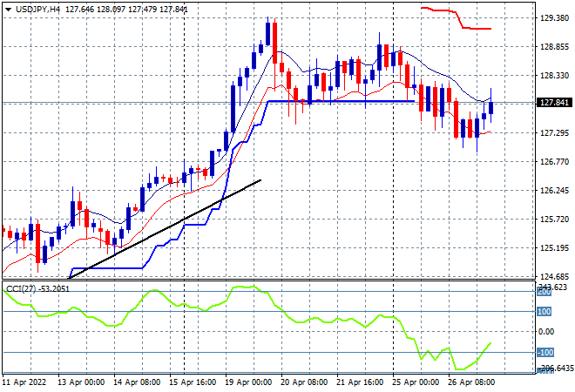Click the 21 Apr 16:00 time label
This screenshot has width=575, height=392.
pyautogui.click(x=359, y=382)
